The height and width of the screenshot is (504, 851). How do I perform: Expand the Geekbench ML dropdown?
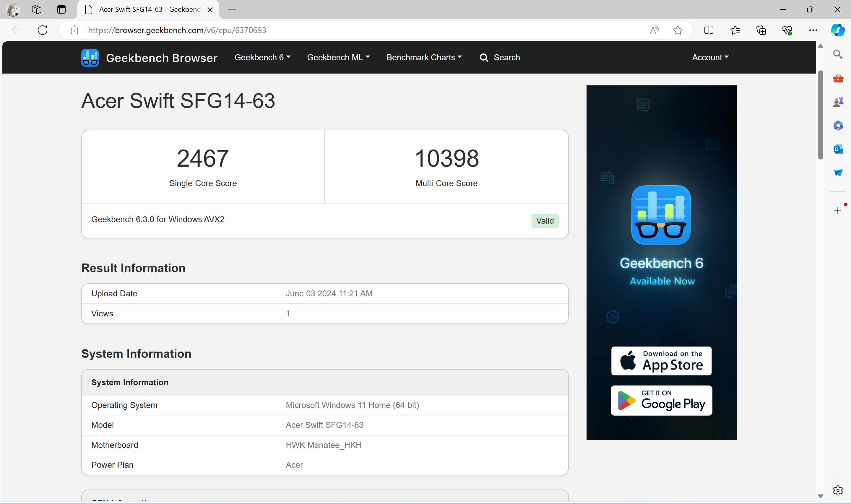coord(338,57)
